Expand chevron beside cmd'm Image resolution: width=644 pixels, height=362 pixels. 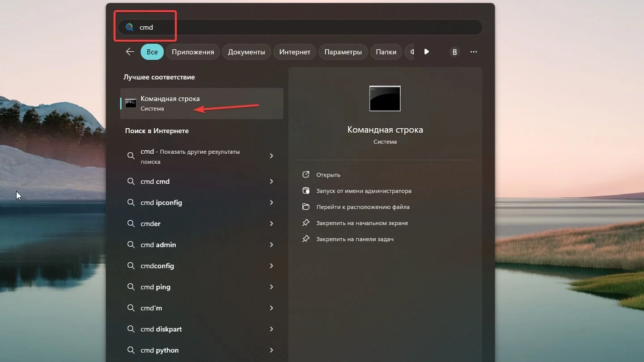[271, 308]
